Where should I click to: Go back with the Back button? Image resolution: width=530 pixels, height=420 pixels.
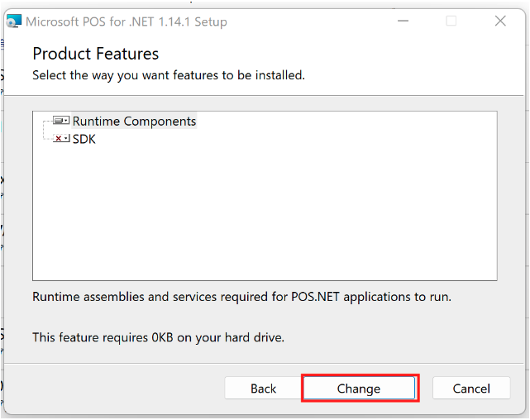[x=263, y=388]
